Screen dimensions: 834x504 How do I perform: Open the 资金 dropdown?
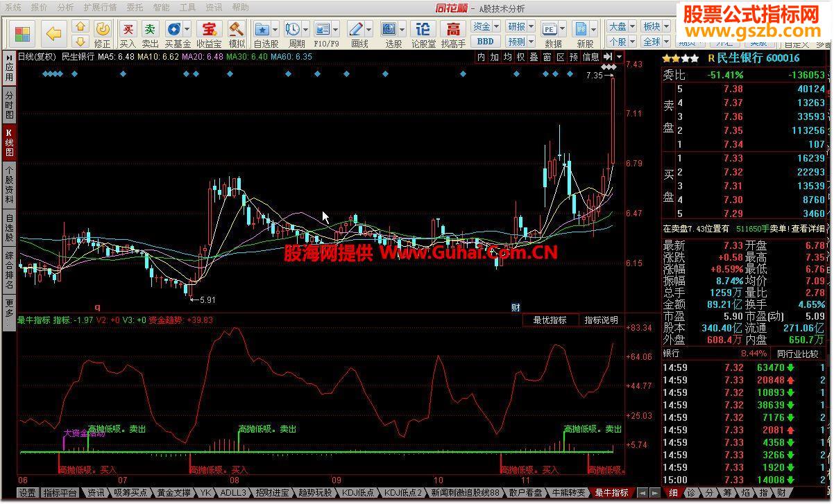(x=486, y=26)
